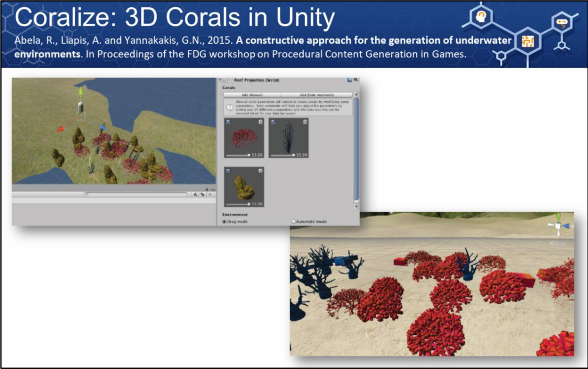Click the corals list vertical scrollbar thumb
This screenshot has width=588, height=369.
(x=356, y=149)
